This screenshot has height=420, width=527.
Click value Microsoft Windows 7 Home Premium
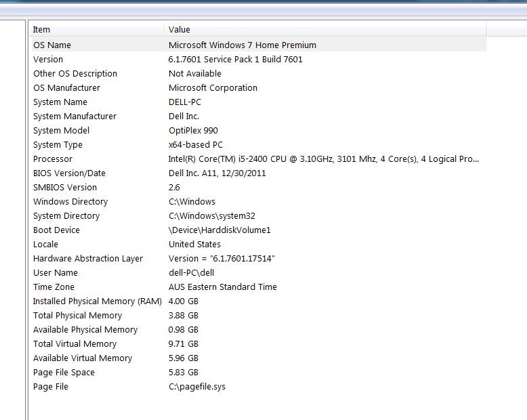tap(243, 45)
